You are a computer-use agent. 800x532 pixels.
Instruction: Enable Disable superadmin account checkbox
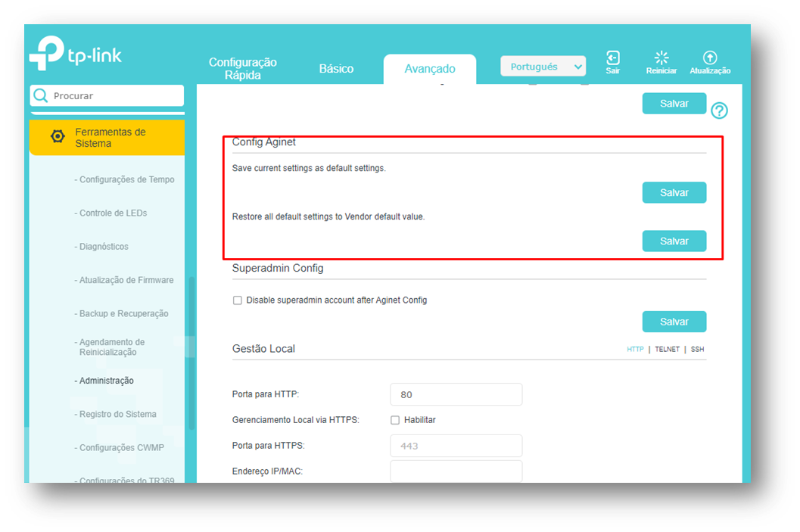238,300
